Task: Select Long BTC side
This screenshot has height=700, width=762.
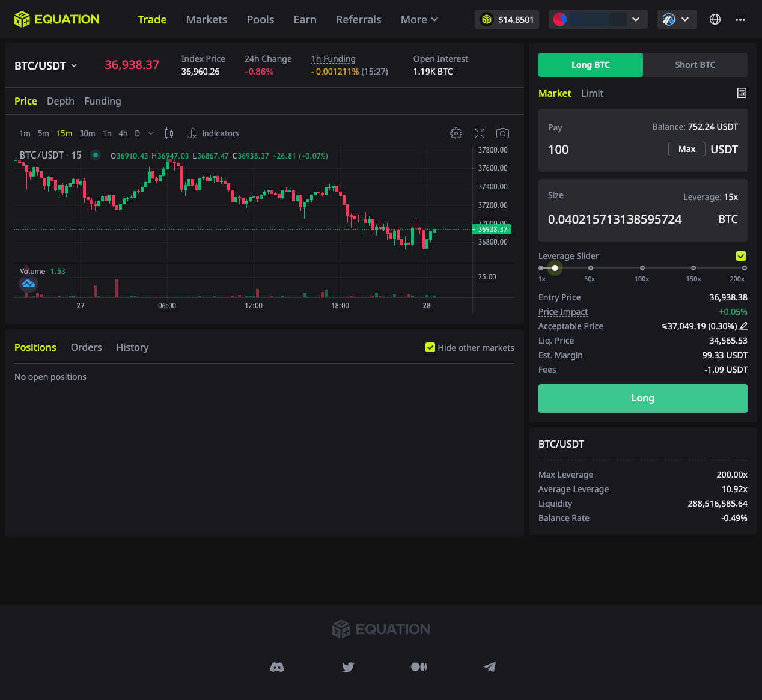Action: coord(591,65)
